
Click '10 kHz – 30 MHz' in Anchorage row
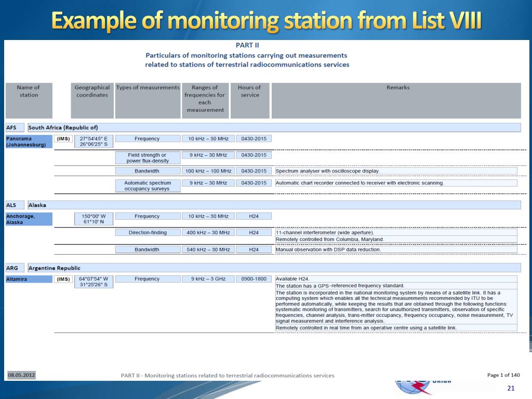click(x=208, y=216)
